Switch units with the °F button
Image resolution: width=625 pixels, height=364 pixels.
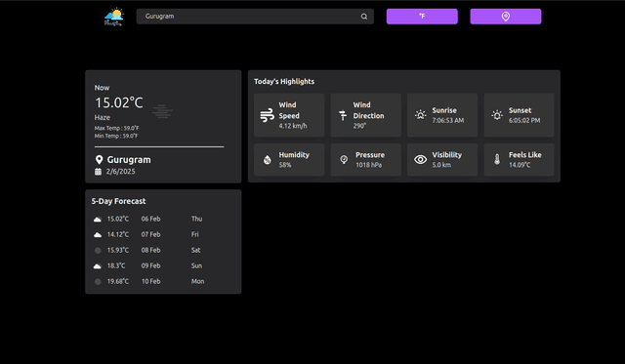coord(422,17)
